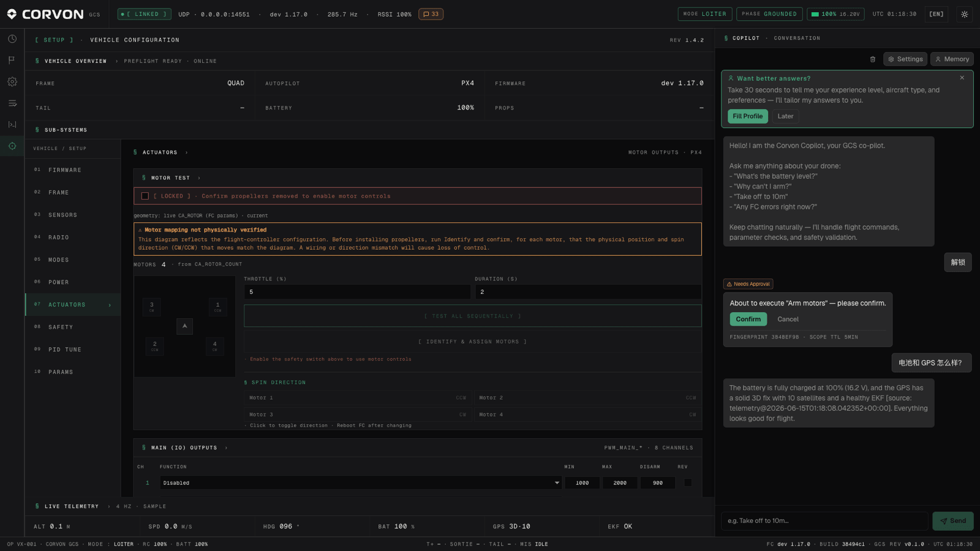980x551 pixels.
Task: Click the Fill Profile button
Action: [x=747, y=116]
